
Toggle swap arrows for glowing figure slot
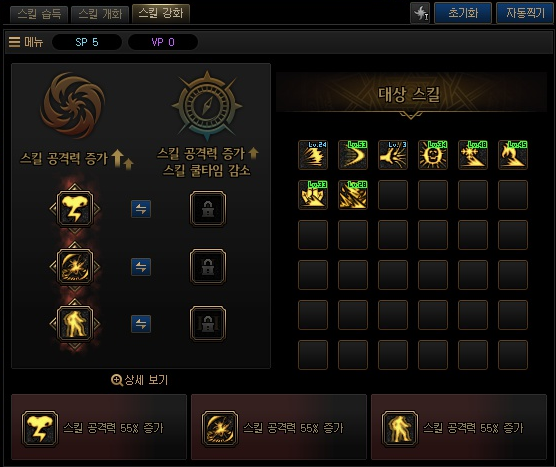tap(141, 324)
